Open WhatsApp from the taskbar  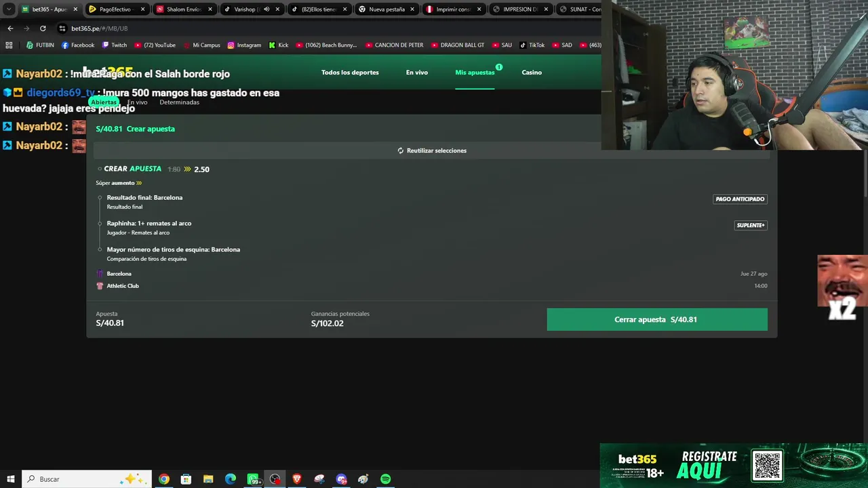(253, 479)
